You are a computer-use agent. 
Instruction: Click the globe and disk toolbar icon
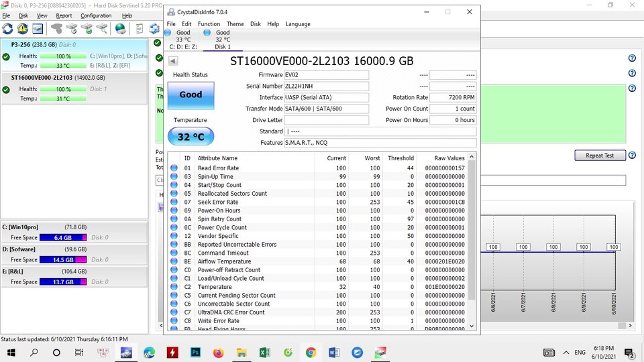tap(120, 29)
